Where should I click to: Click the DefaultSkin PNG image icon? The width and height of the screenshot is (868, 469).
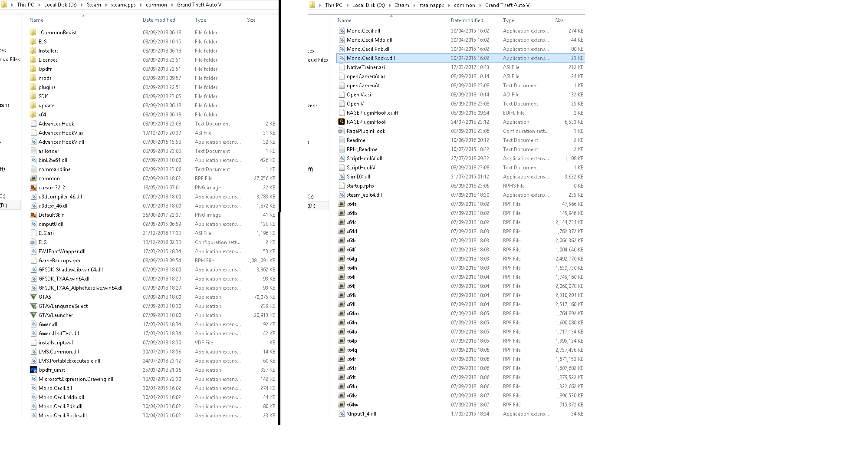(33, 215)
